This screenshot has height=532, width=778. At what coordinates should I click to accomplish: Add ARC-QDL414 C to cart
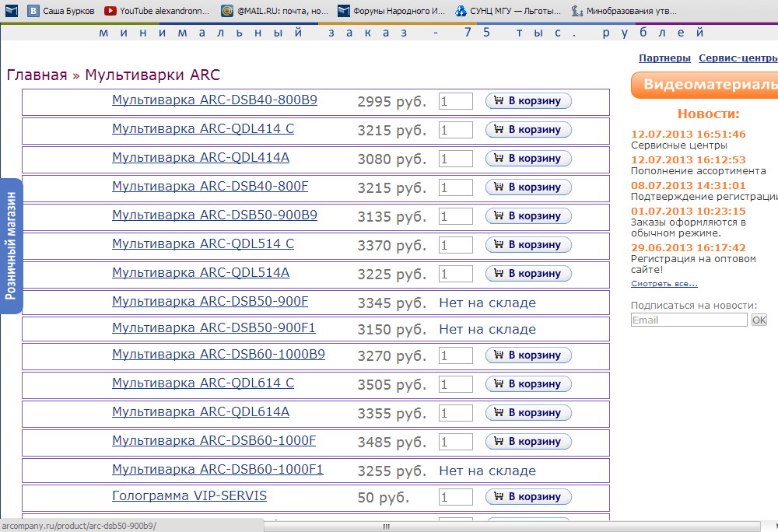pos(528,129)
